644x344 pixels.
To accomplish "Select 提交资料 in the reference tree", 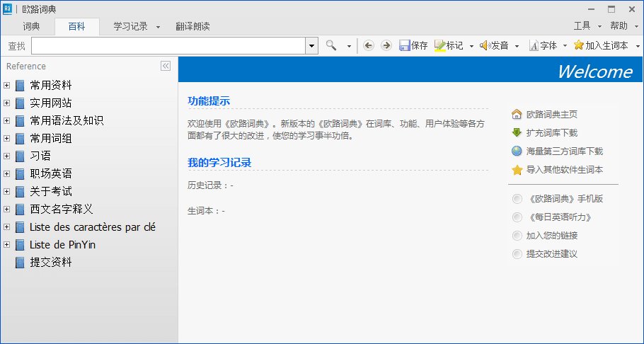I will click(x=51, y=263).
